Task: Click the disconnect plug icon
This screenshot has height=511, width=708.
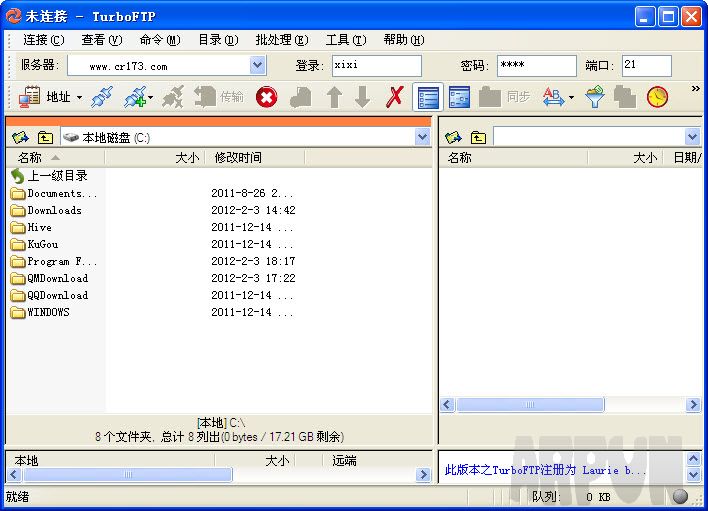Action: click(x=173, y=97)
